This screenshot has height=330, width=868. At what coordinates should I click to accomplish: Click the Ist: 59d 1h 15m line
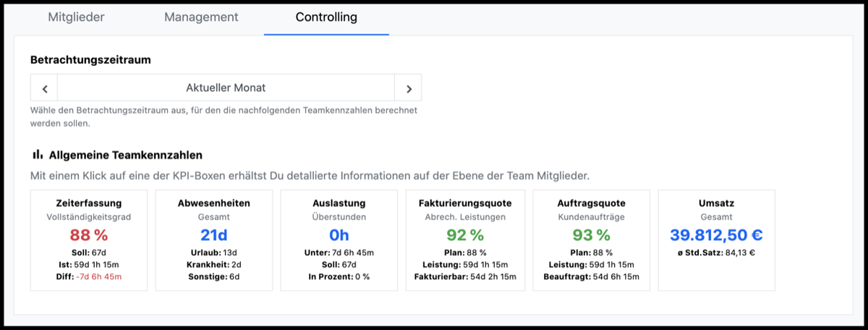pyautogui.click(x=89, y=264)
